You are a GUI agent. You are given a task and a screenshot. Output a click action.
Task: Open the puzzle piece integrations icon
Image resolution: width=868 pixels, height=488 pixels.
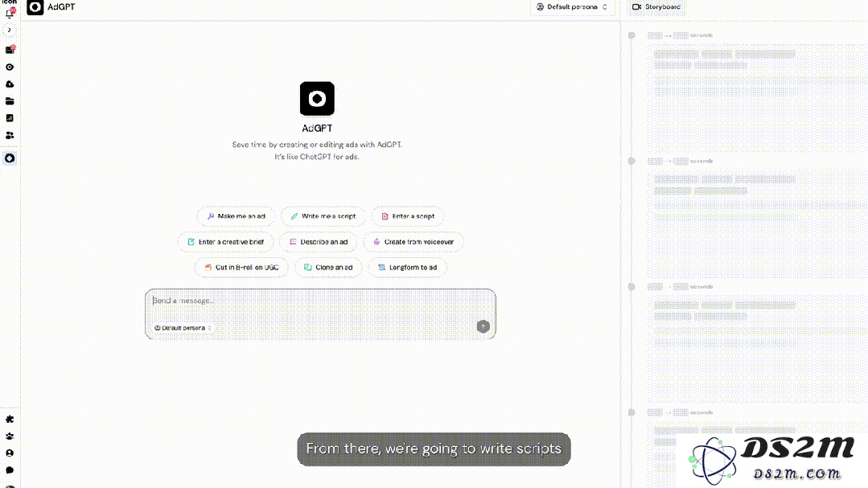tap(10, 420)
